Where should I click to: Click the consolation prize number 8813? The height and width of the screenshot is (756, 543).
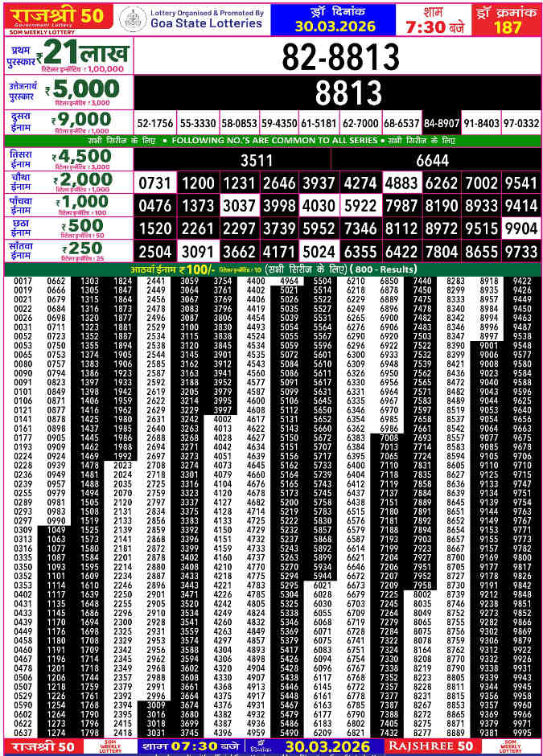[x=337, y=93]
